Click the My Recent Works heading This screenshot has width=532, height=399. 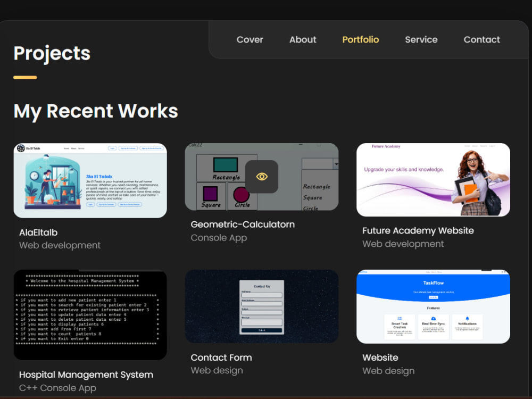(96, 111)
